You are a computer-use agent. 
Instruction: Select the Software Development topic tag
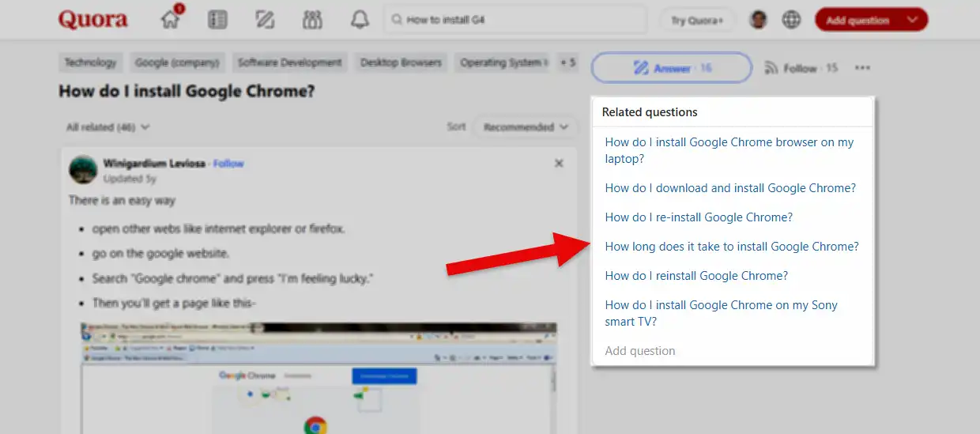coord(290,62)
